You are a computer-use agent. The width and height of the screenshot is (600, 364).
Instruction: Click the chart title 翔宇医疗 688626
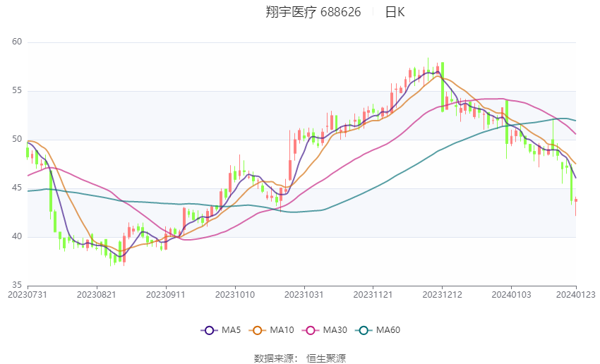[313, 12]
